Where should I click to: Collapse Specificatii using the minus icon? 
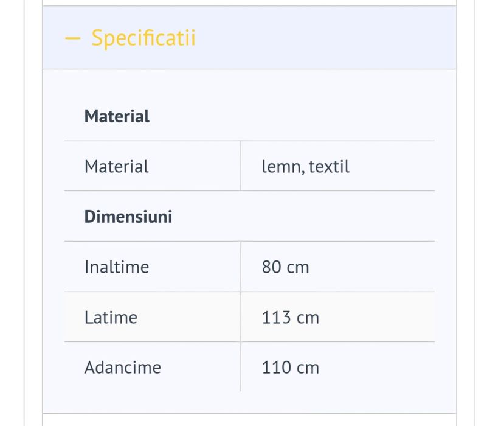coord(72,38)
